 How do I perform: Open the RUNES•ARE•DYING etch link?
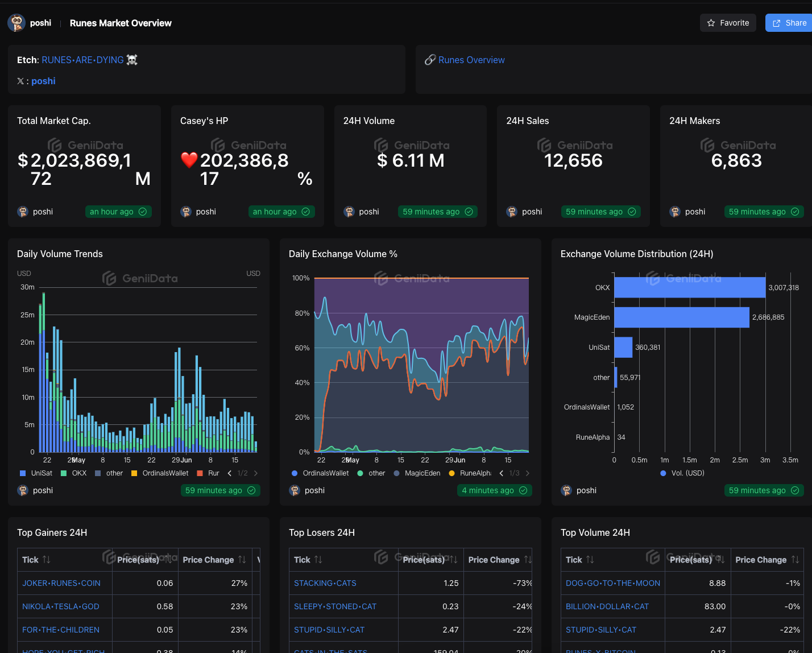82,60
